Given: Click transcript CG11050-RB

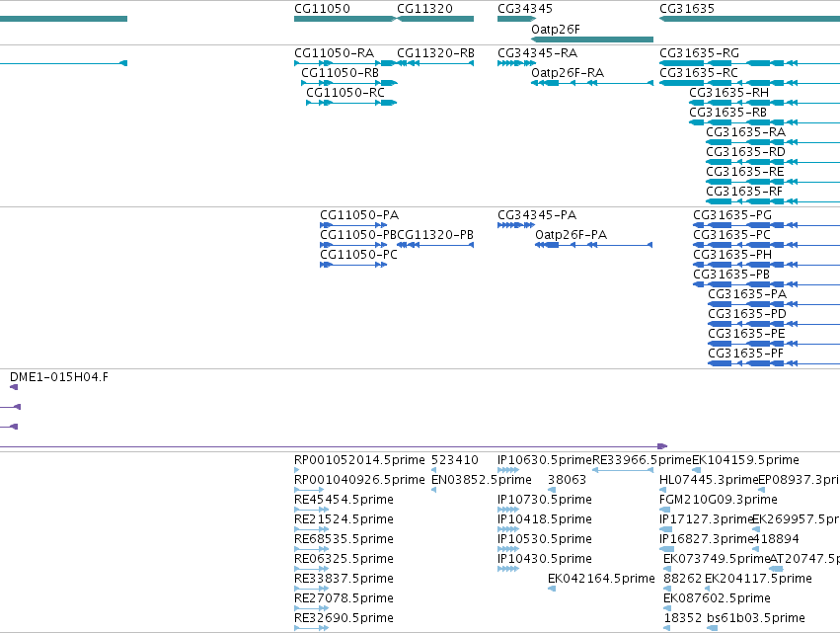Looking at the screenshot, I should click(x=341, y=73).
